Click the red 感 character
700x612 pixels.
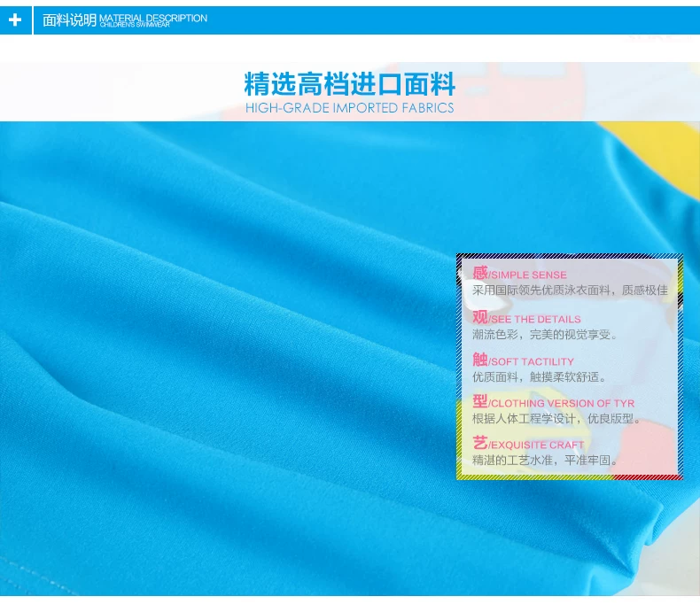(x=480, y=273)
